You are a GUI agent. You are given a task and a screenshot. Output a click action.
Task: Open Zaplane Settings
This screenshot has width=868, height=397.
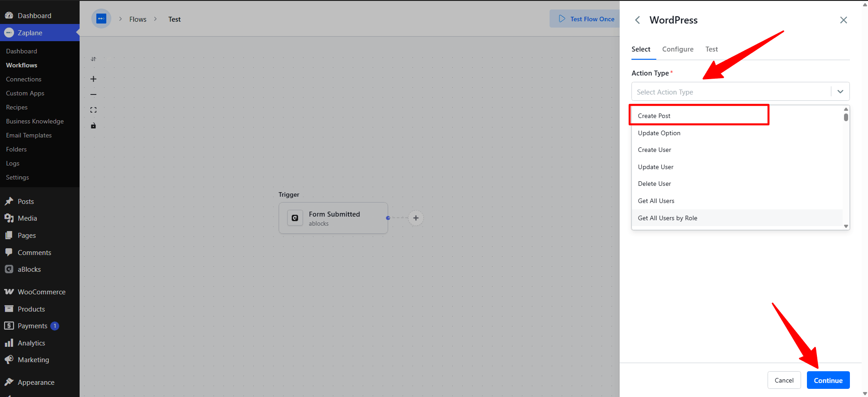coord(17,177)
